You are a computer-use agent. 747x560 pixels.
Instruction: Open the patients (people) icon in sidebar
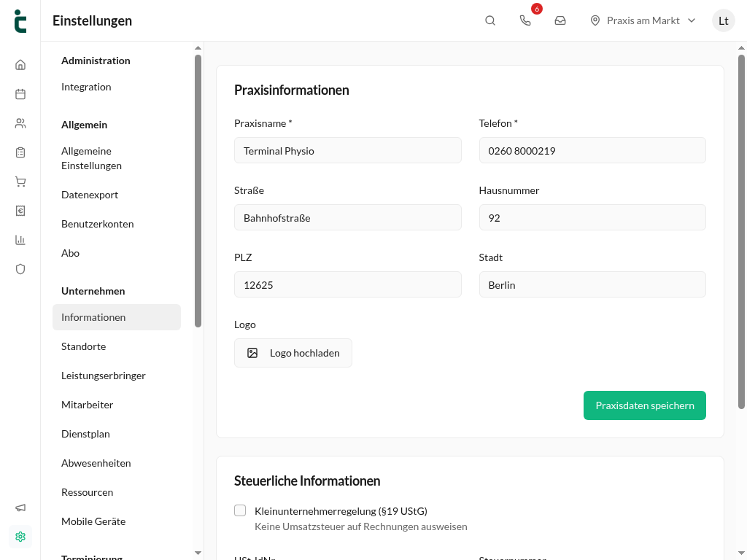[x=20, y=123]
